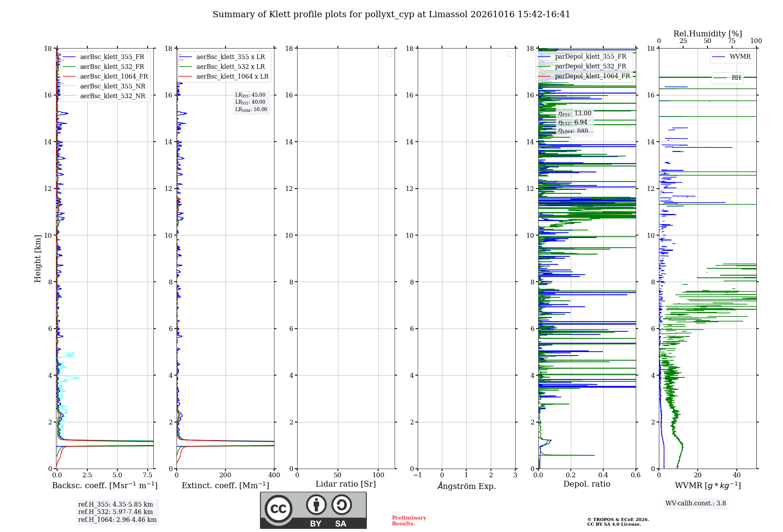Click the aerBsc_klett_532 x LR legend entry
Screen dimensions: 783x532
pos(222,67)
